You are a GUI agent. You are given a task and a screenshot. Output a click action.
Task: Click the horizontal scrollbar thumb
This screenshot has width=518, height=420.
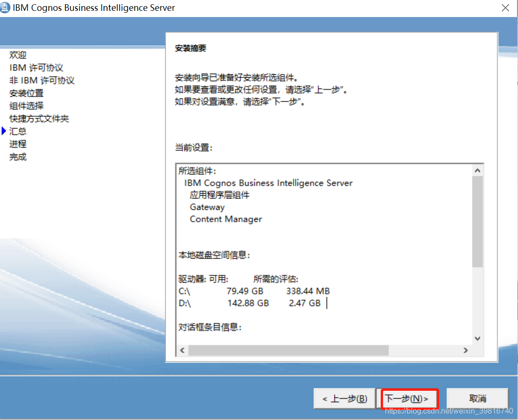288,350
